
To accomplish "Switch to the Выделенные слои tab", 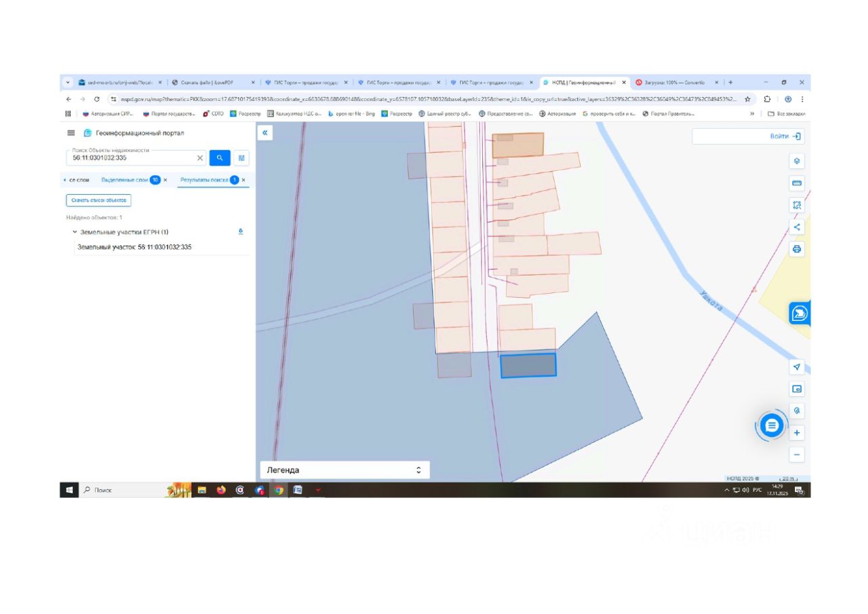I will [x=125, y=180].
